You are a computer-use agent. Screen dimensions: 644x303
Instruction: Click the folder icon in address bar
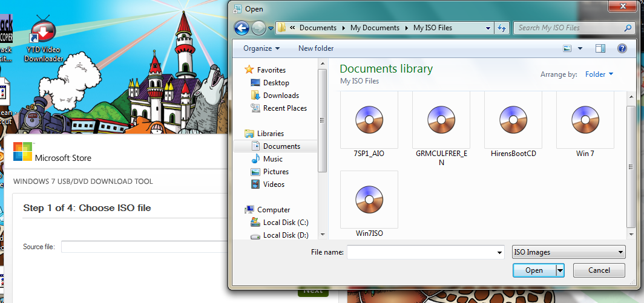281,28
